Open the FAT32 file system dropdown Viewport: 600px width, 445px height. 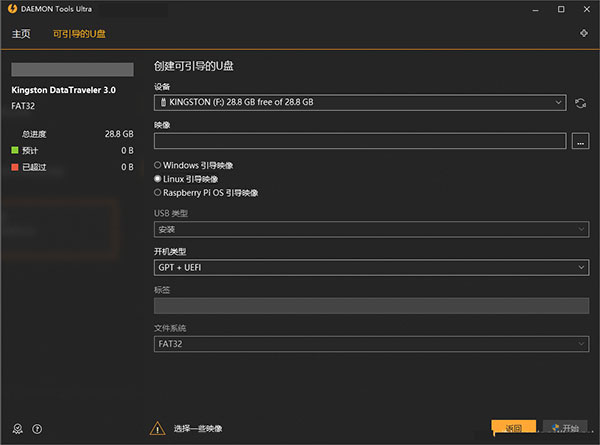pos(370,345)
